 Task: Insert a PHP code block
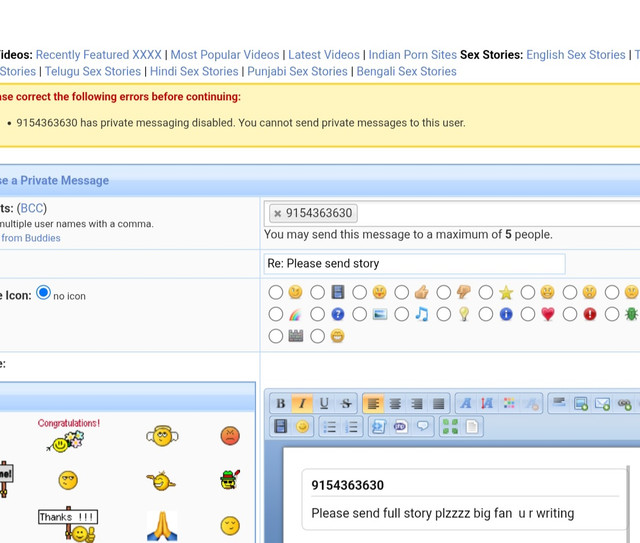point(400,427)
